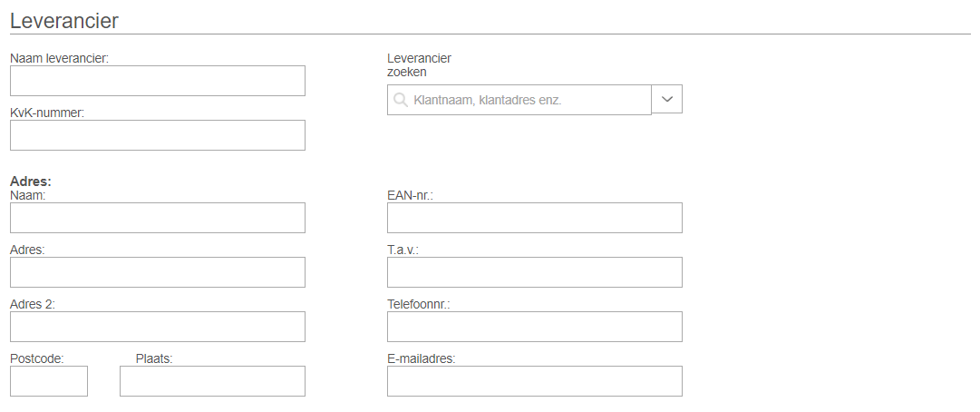Click the Klantnaam, klantadres search box

519,100
